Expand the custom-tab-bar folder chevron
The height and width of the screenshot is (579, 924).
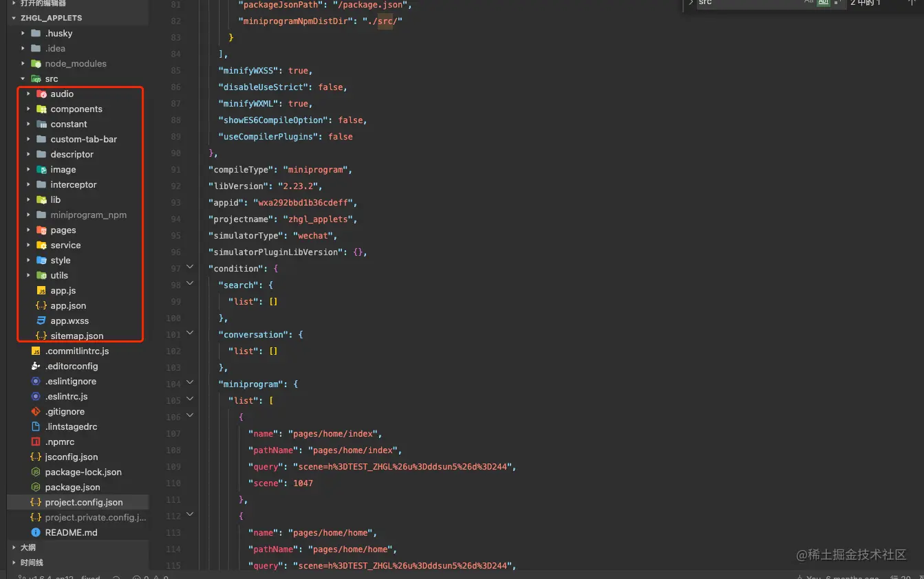tap(28, 140)
